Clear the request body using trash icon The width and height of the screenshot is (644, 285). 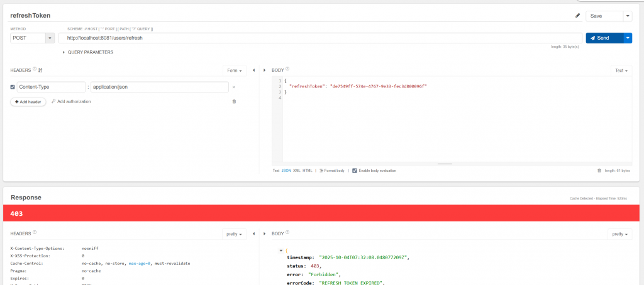(x=599, y=170)
